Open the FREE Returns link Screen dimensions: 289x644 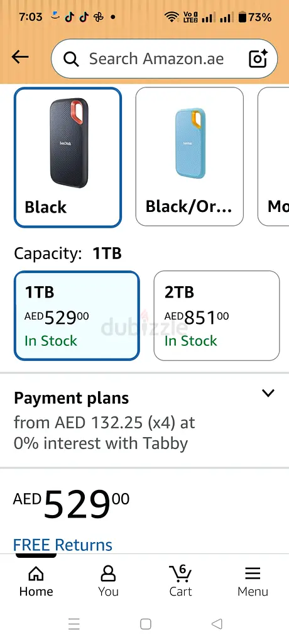[63, 545]
